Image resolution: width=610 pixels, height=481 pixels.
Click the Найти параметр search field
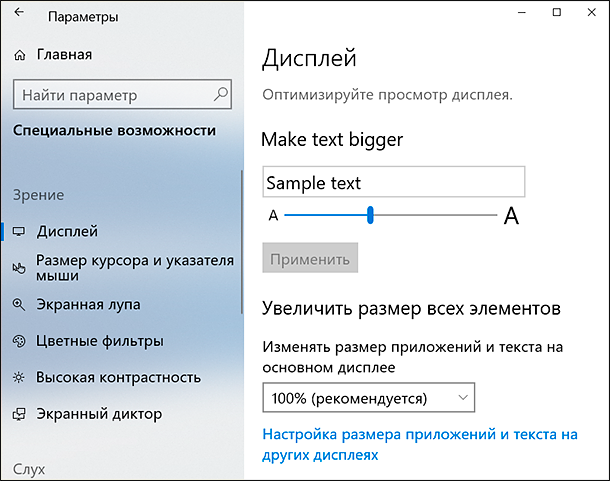pos(112,96)
